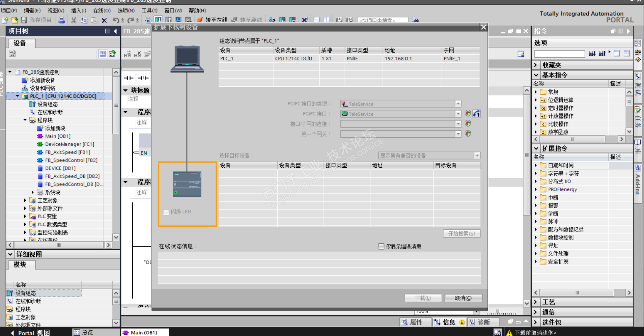Image resolution: width=644 pixels, height=336 pixels.
Task: Click in the instructions search field
Action: click(x=559, y=54)
